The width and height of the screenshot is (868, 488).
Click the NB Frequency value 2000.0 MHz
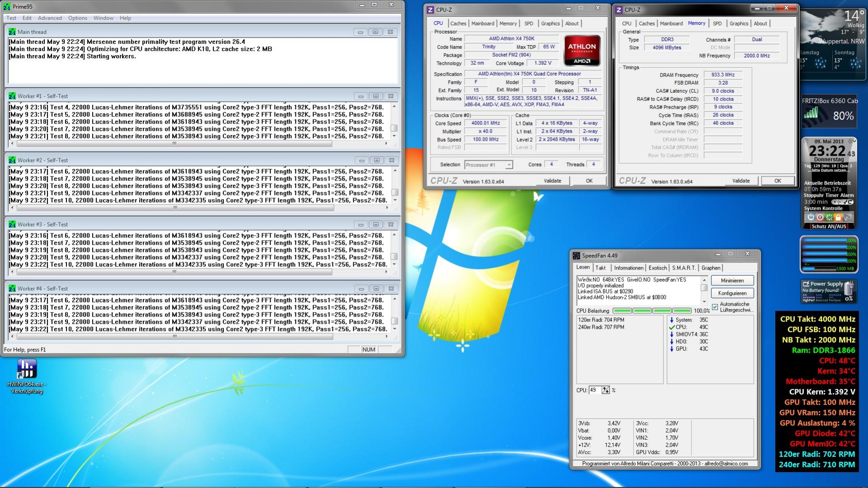tap(757, 56)
